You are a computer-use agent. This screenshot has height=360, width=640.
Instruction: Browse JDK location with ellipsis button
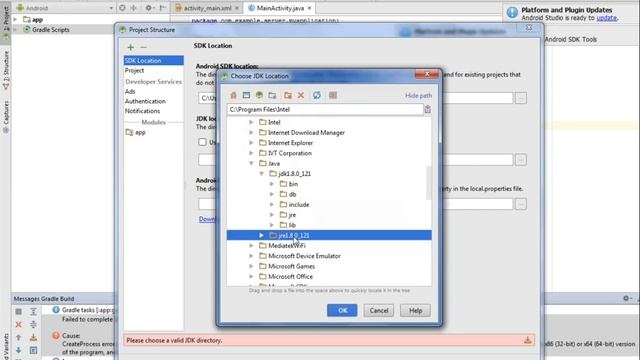[x=520, y=160]
